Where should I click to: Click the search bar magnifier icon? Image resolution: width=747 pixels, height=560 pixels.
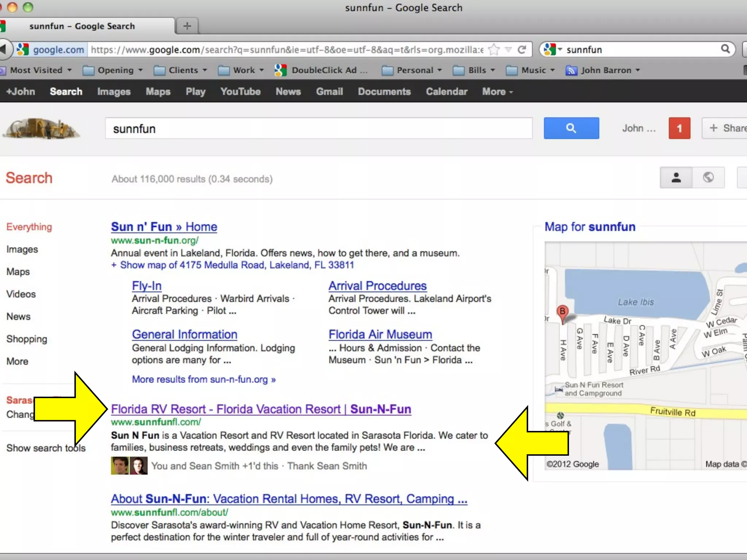click(x=725, y=49)
